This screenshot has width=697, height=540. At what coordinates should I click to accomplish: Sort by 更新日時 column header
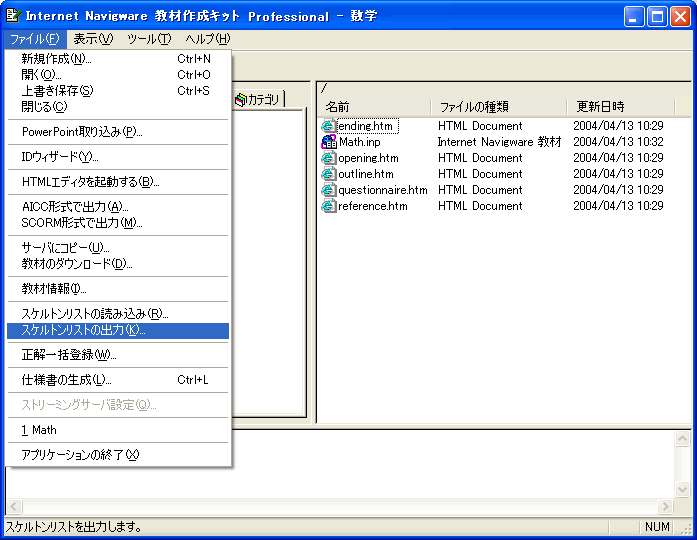click(x=621, y=107)
